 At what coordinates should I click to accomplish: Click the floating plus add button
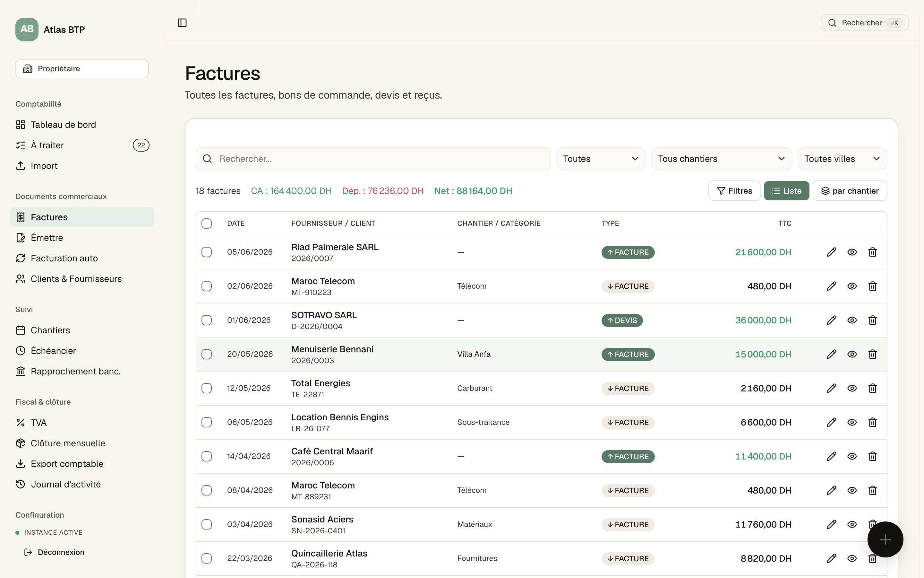point(885,539)
